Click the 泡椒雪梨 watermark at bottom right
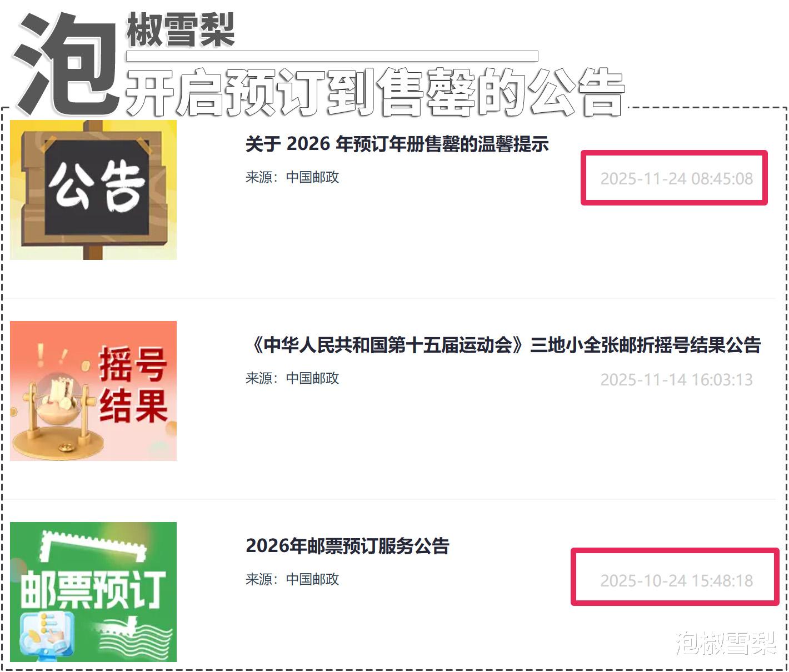Image resolution: width=789 pixels, height=672 pixels. coord(725,643)
